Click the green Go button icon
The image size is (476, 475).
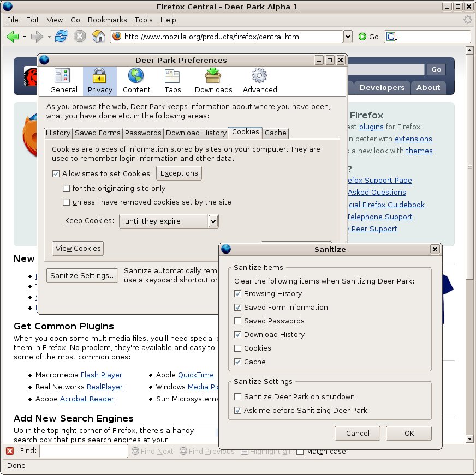pyautogui.click(x=362, y=37)
